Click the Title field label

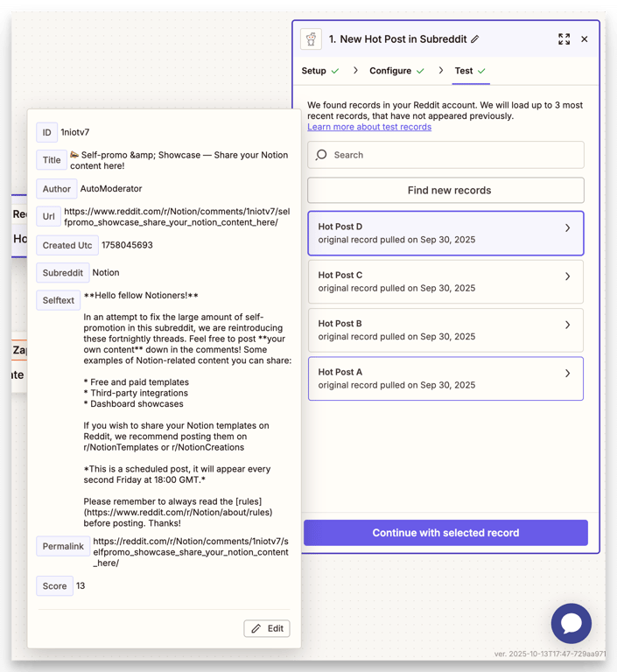52,160
